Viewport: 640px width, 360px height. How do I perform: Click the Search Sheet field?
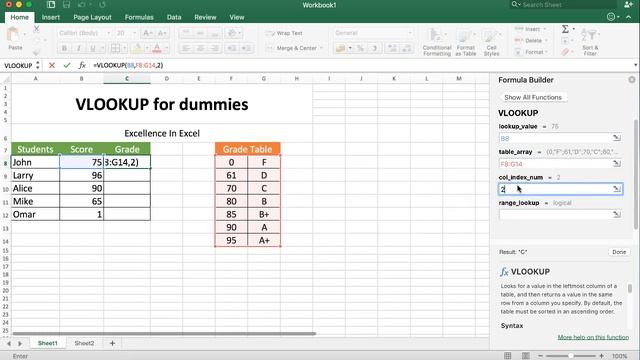(x=563, y=4)
